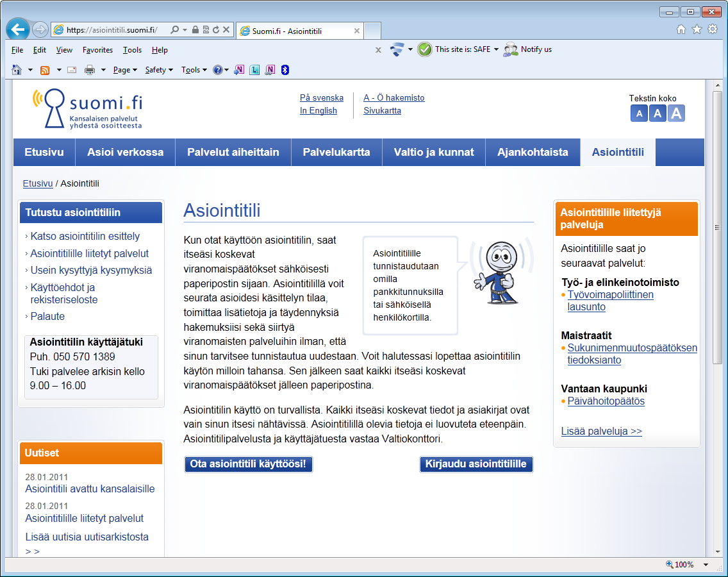Open the Katso asiointitilin esittely link
Image resolution: width=728 pixels, height=577 pixels.
[85, 236]
